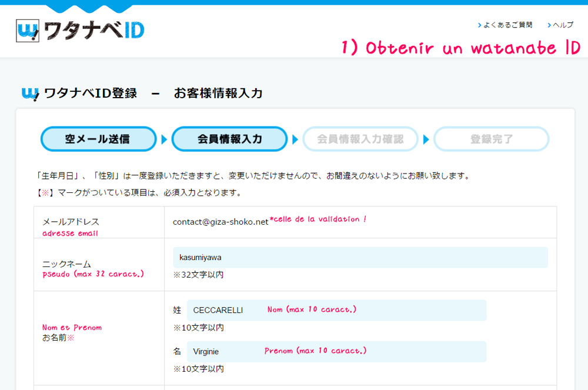Click the お名前 label
588x390 pixels.
pyautogui.click(x=58, y=338)
